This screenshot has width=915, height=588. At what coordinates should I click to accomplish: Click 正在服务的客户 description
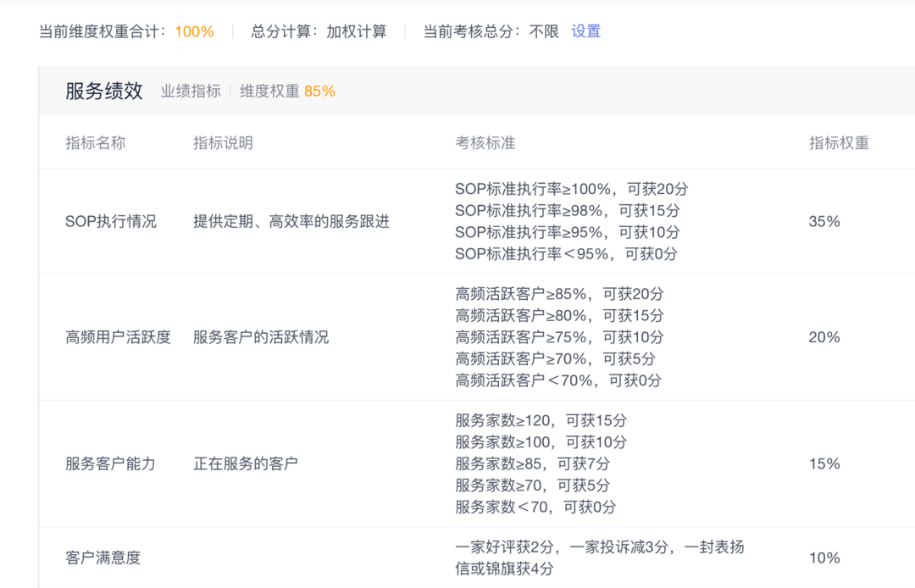(x=246, y=463)
